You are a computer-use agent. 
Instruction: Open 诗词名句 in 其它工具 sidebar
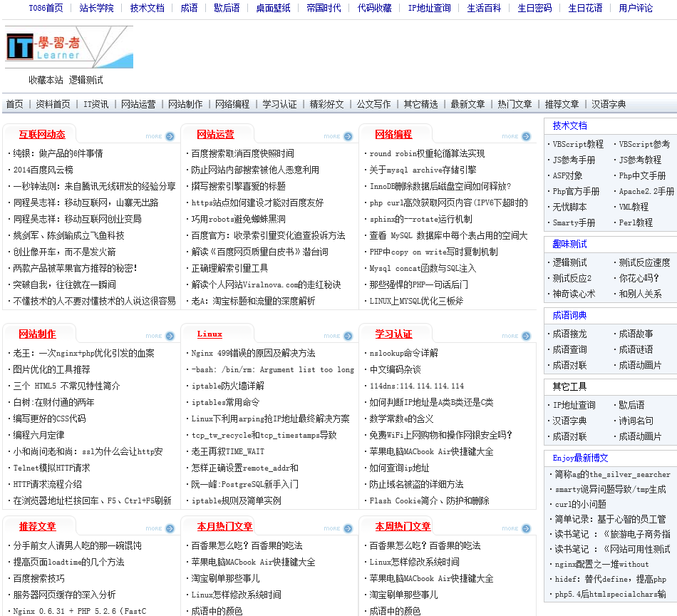(636, 421)
